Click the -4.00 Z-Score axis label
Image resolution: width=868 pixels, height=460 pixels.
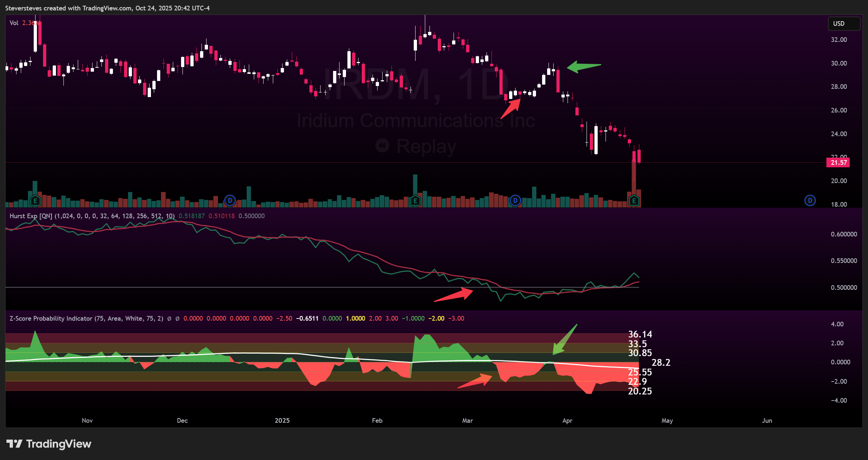(839, 401)
